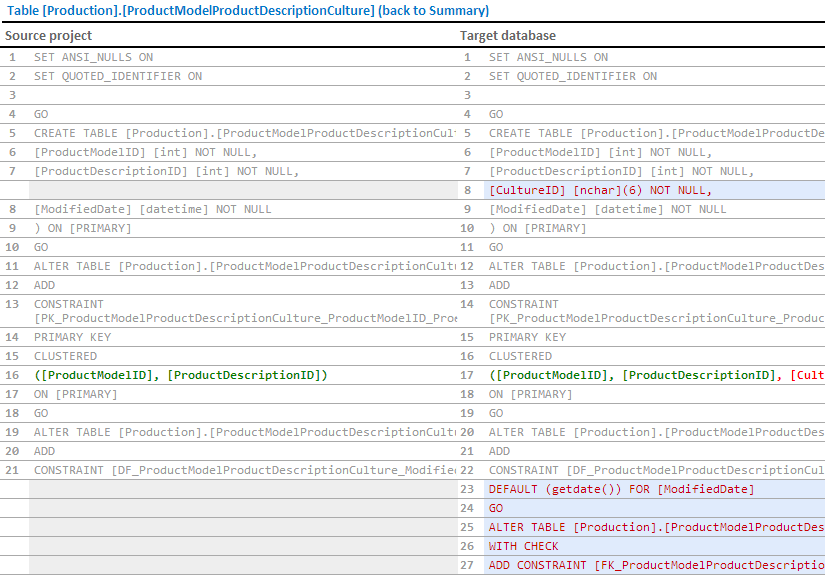Click the Source project column header

pyautogui.click(x=48, y=36)
